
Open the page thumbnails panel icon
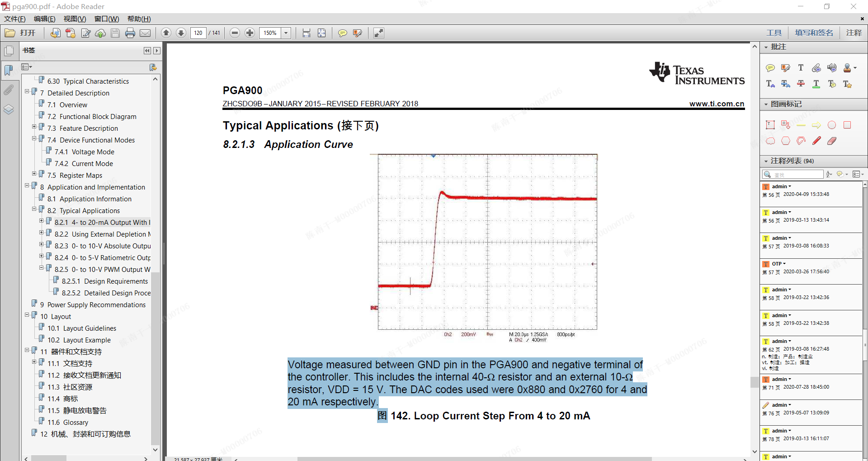9,51
